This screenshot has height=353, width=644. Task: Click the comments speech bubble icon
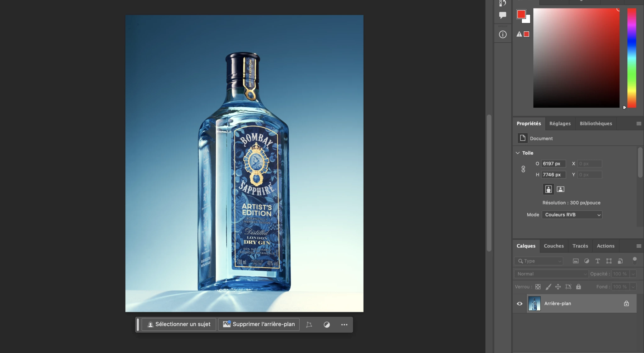502,15
